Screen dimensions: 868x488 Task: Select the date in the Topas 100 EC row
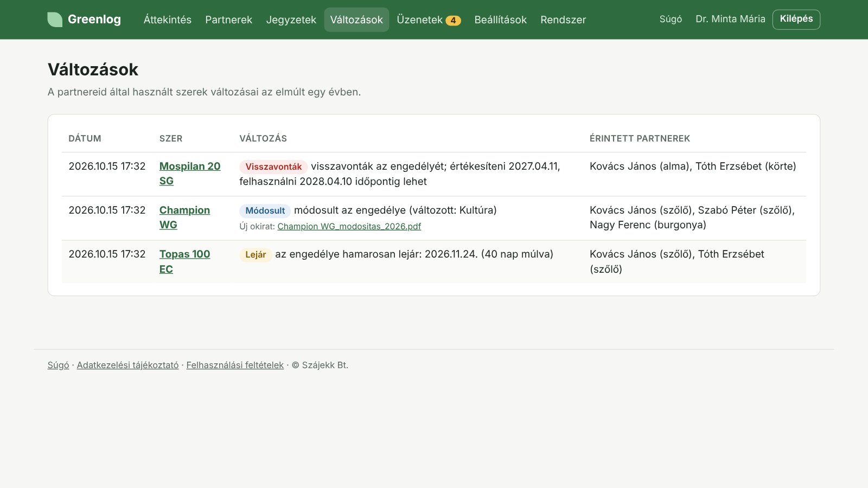click(x=107, y=254)
